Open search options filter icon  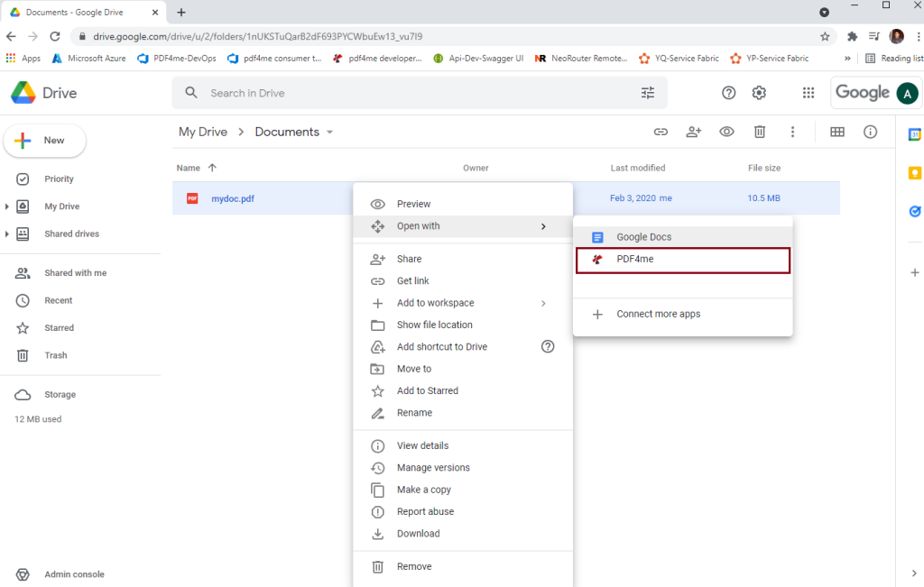click(648, 93)
